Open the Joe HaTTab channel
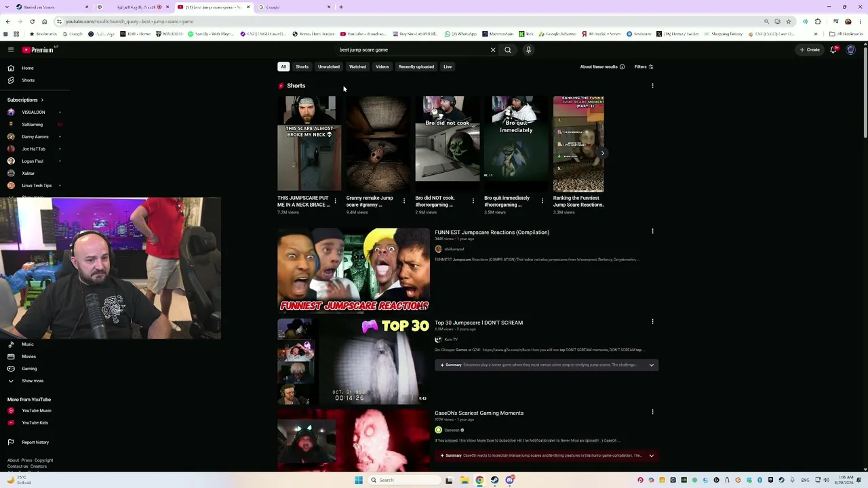Screen dimensions: 868x488 point(34,149)
